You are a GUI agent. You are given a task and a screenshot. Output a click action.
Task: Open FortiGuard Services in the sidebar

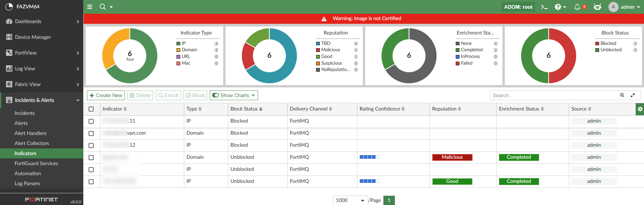pyautogui.click(x=36, y=163)
